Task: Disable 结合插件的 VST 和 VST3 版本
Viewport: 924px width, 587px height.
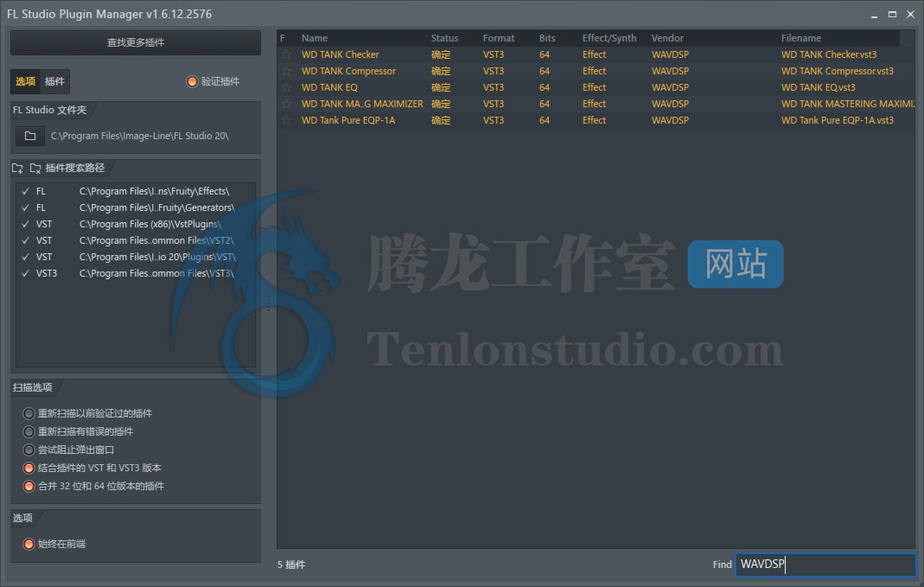Action: [x=29, y=468]
